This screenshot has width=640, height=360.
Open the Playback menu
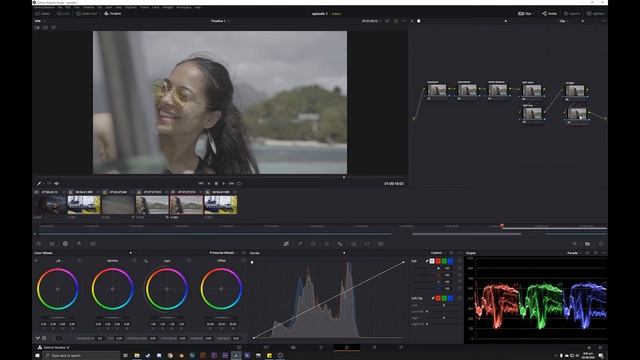[x=131, y=7]
